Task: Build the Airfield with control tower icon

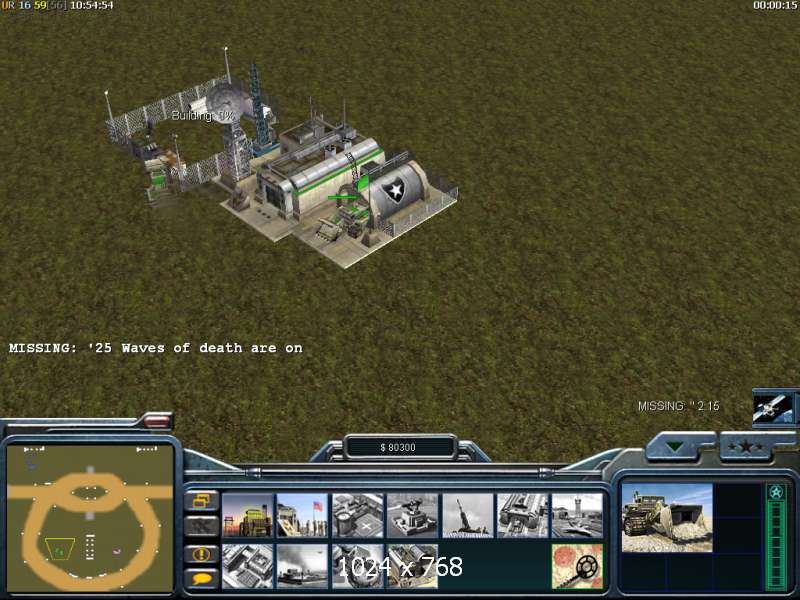Action: coord(577,515)
